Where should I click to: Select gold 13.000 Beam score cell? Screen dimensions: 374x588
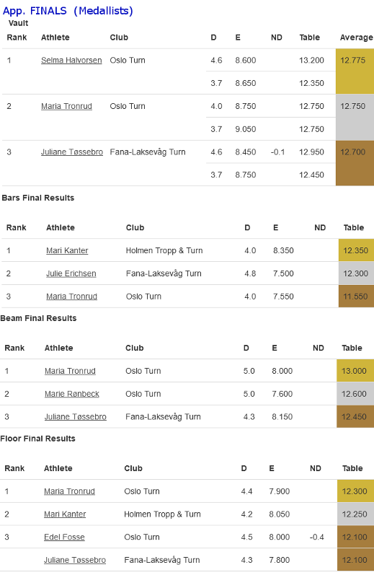(355, 371)
